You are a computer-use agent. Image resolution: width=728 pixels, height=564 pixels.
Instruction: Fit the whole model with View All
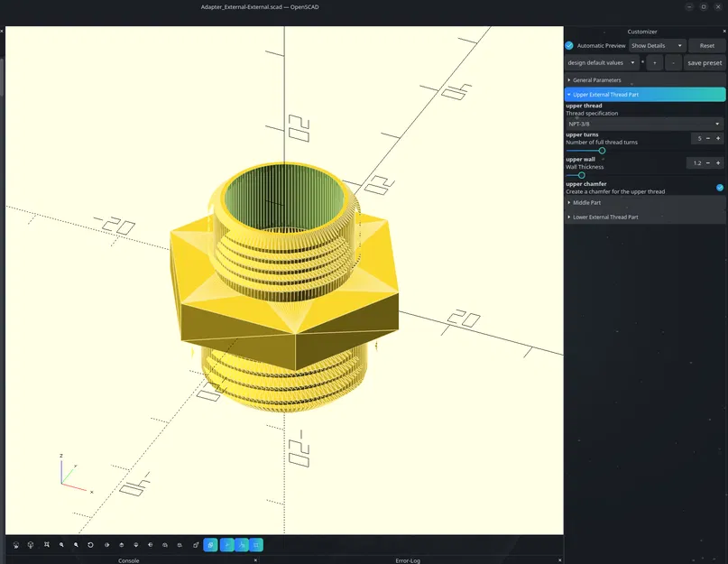(47, 545)
